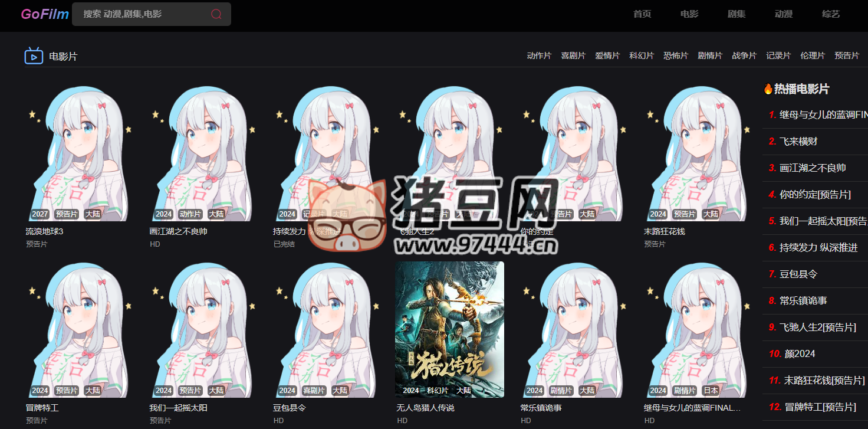Open the GoFilm logo link

point(45,14)
